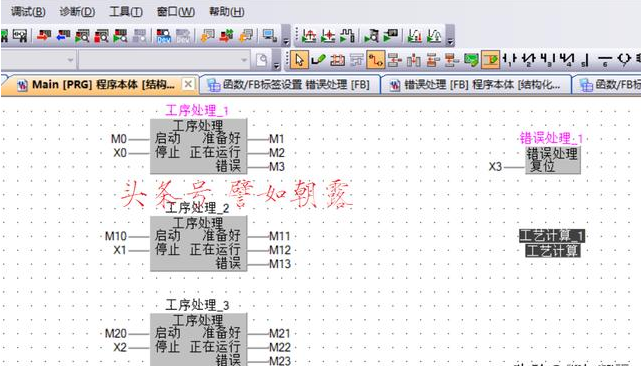Click the black bug debug icon with green arrow
The width and height of the screenshot is (643, 366).
[372, 36]
